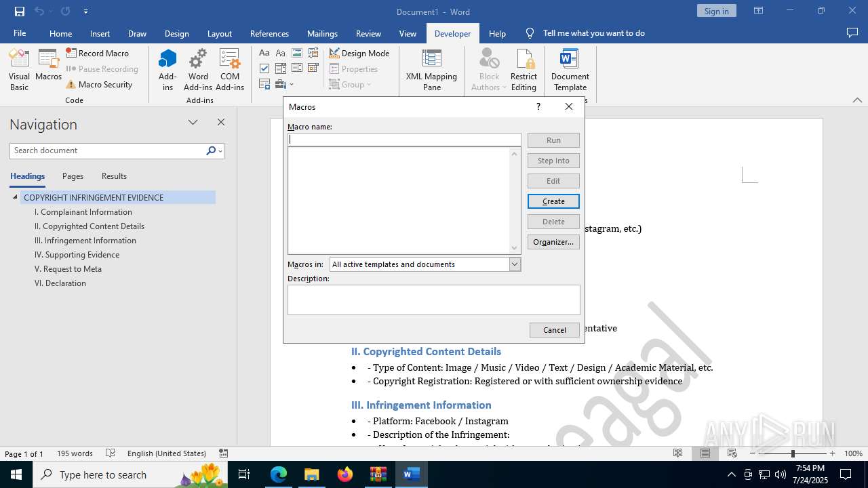The width and height of the screenshot is (868, 488).
Task: Switch to the Home tab
Action: 60,33
